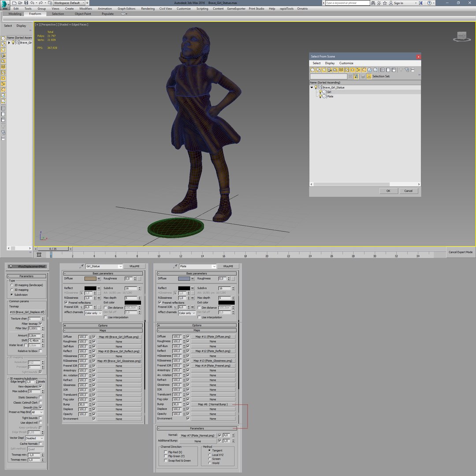This screenshot has height=476, width=476.
Task: Open the 3ds Max application menu logo
Action: [4, 4]
